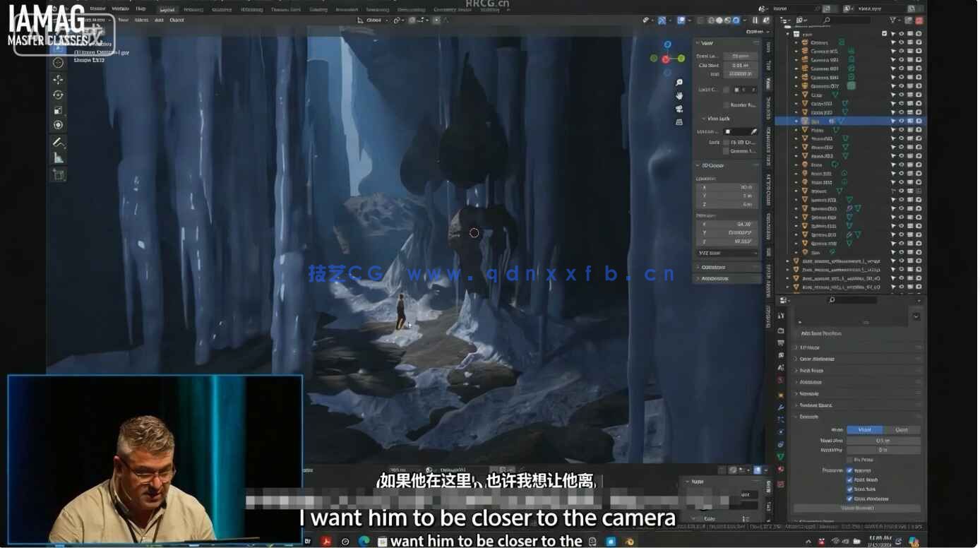This screenshot has height=548, width=980.
Task: Open the XYZ Euler rotation mode dropdown
Action: click(x=727, y=253)
